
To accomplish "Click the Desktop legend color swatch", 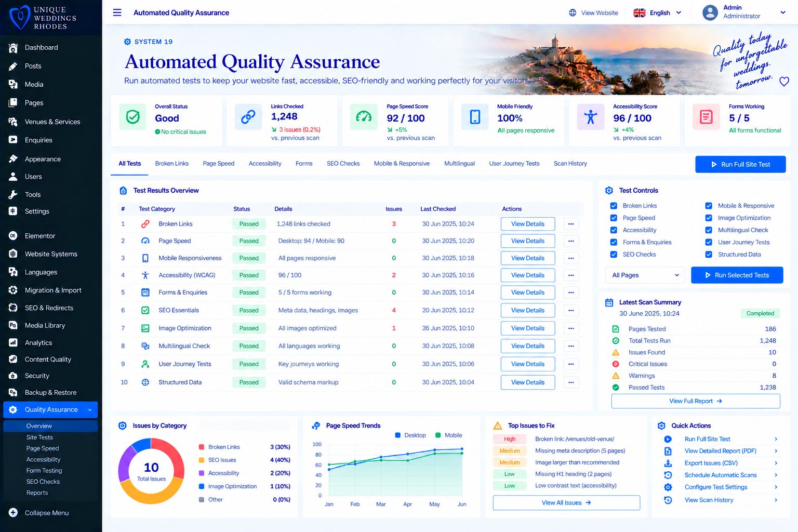I will point(398,435).
